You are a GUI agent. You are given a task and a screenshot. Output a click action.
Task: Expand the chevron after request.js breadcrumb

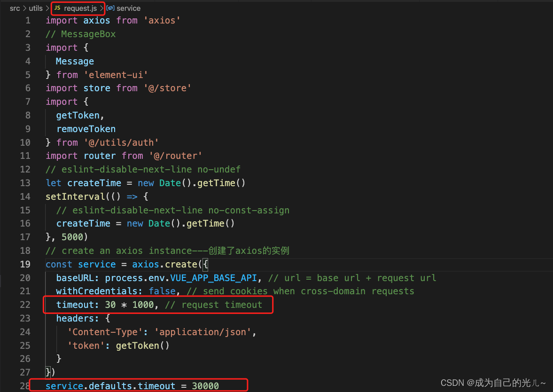click(x=101, y=8)
